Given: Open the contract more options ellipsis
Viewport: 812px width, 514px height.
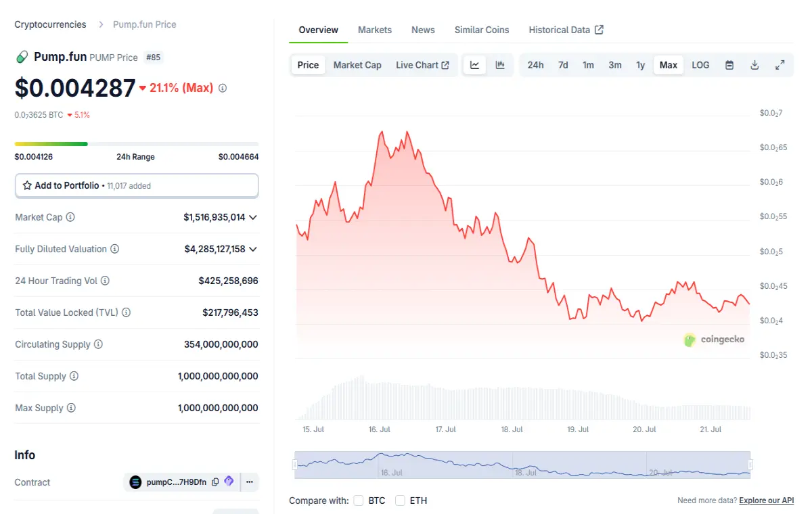Looking at the screenshot, I should pyautogui.click(x=250, y=482).
